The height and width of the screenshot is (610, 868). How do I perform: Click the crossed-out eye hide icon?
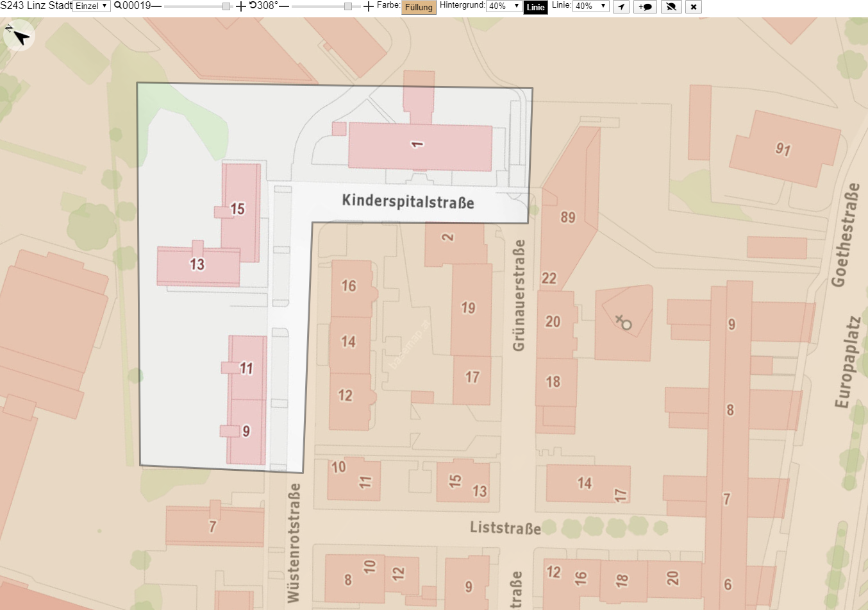[x=671, y=6]
